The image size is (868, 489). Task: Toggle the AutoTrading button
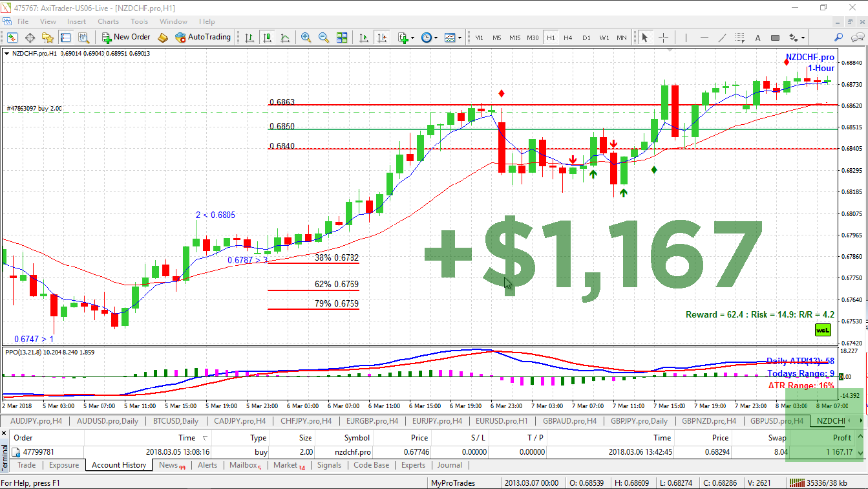[203, 38]
